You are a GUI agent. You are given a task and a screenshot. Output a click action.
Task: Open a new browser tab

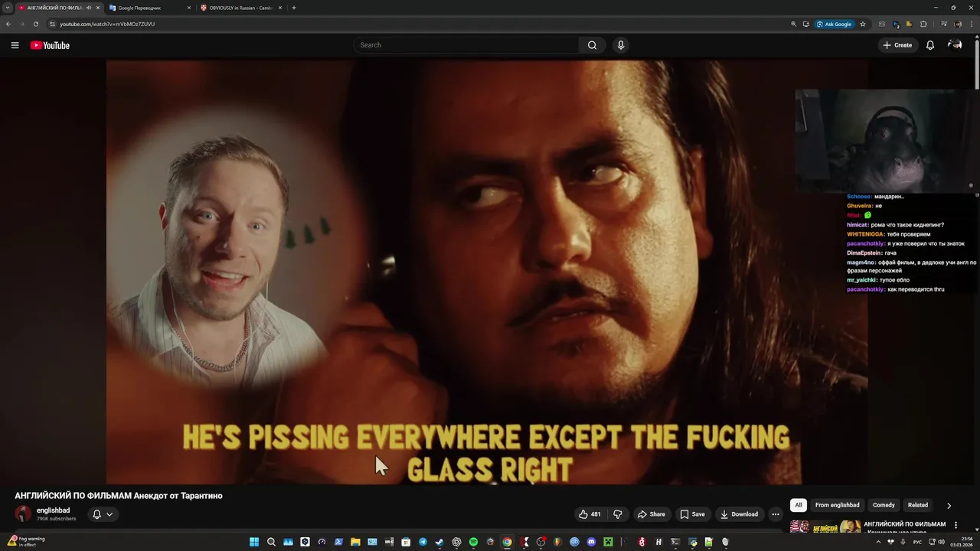coord(294,8)
